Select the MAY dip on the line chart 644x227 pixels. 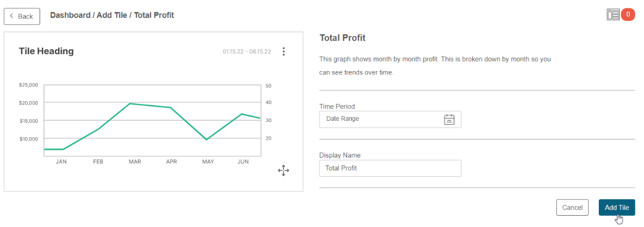(206, 139)
